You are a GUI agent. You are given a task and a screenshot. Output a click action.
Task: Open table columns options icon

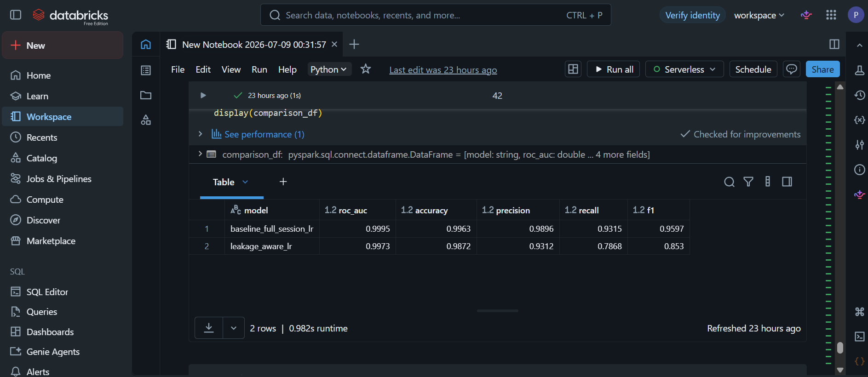coord(768,182)
